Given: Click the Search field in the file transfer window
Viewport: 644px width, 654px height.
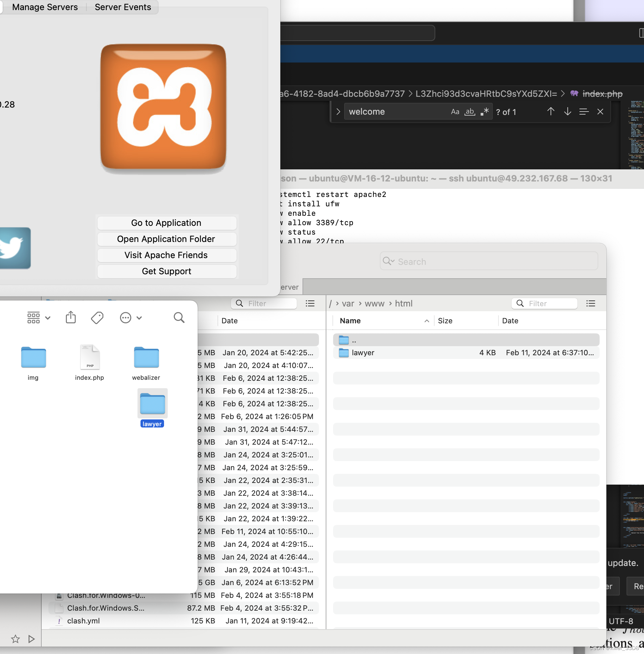Looking at the screenshot, I should [x=489, y=261].
